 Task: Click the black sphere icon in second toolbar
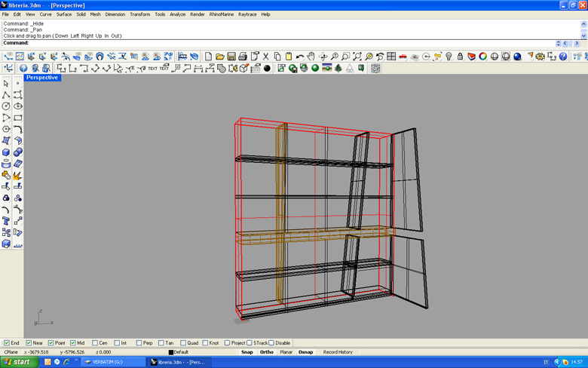[267, 69]
